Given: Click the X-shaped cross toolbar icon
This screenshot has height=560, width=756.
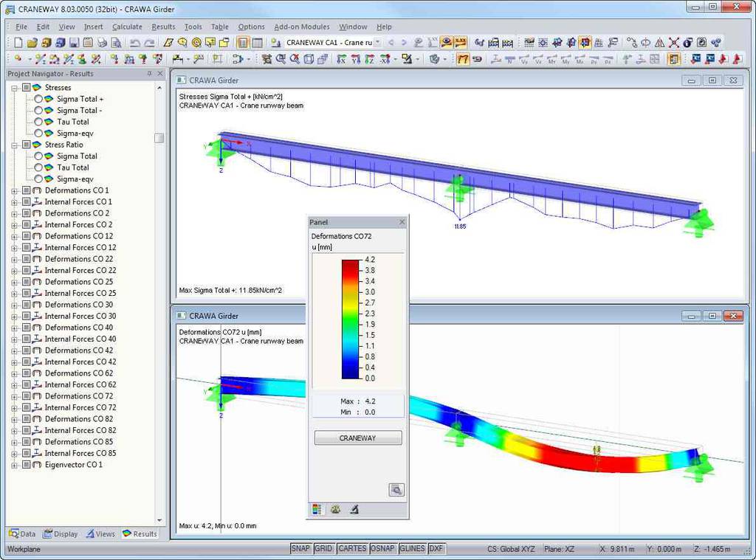Looking at the screenshot, I should point(673,42).
